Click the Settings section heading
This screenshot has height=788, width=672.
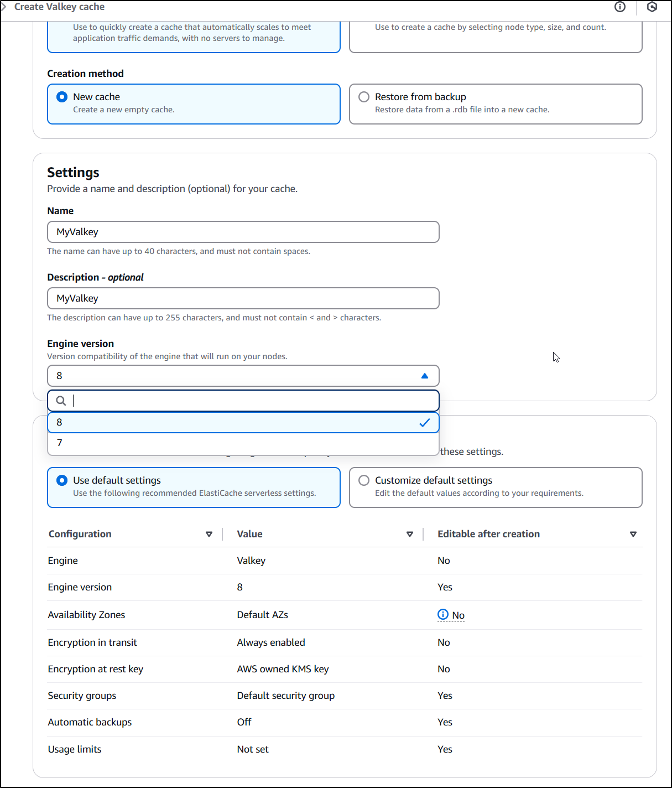pos(74,173)
